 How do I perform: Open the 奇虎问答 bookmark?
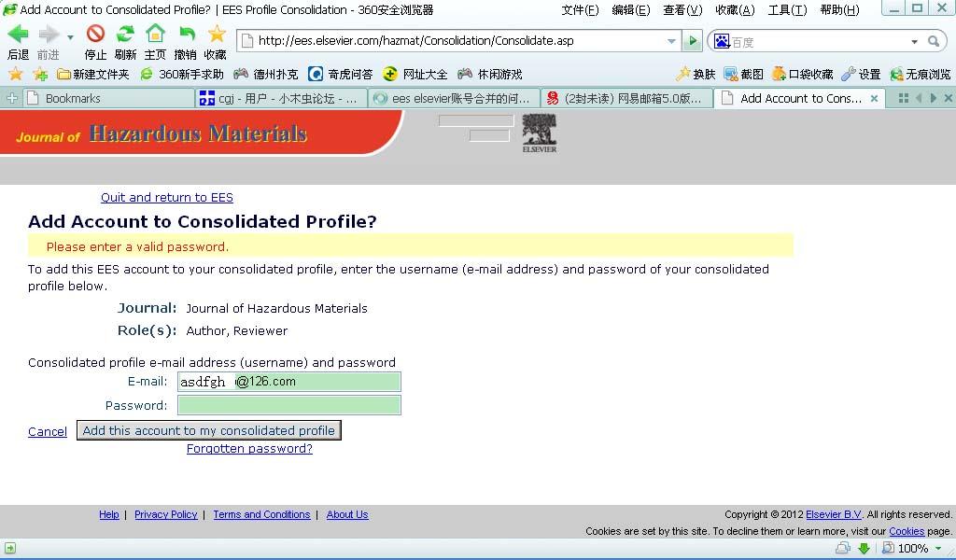click(x=340, y=75)
